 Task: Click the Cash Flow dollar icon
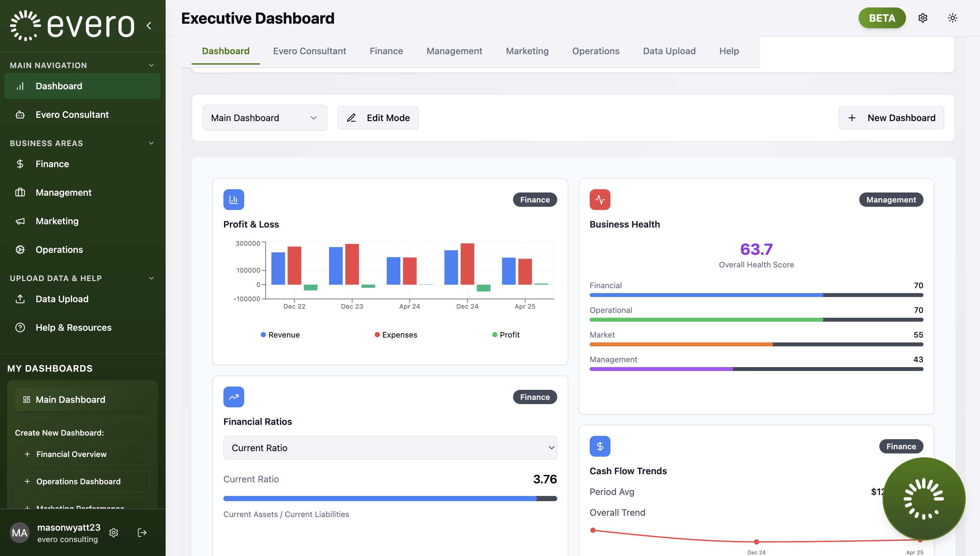[600, 446]
